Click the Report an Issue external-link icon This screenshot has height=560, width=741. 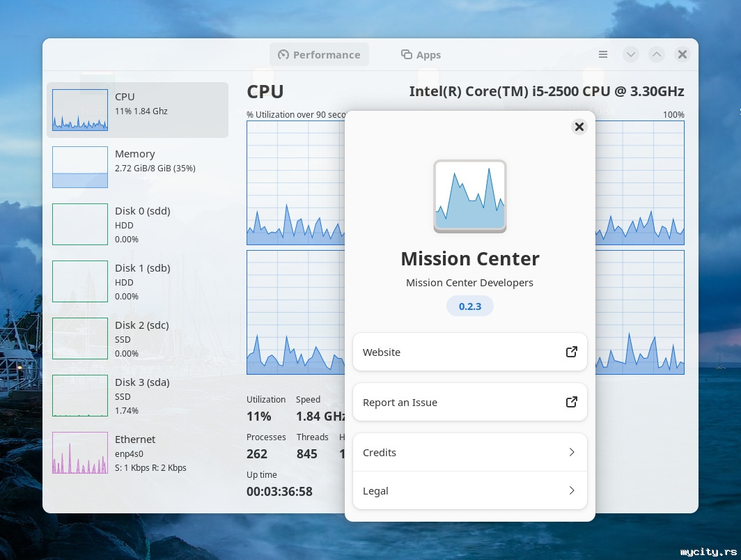coord(571,402)
